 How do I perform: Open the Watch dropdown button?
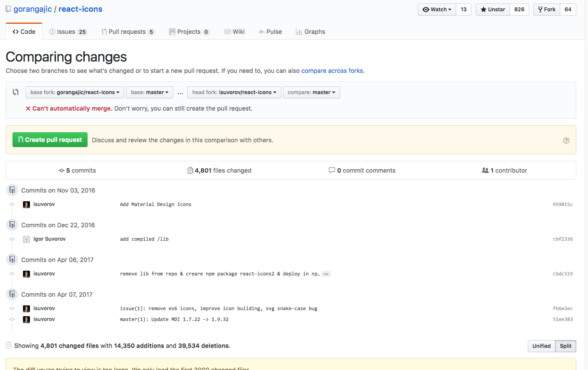click(437, 10)
